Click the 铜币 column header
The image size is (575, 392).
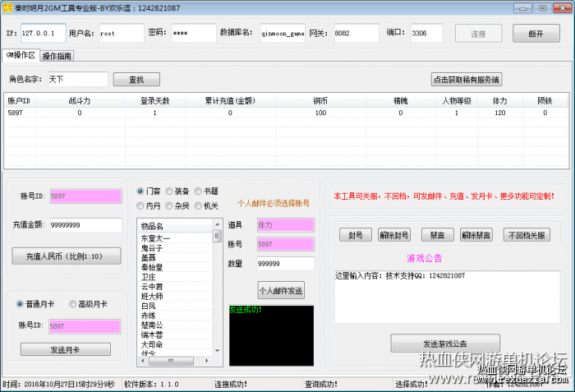click(x=320, y=101)
